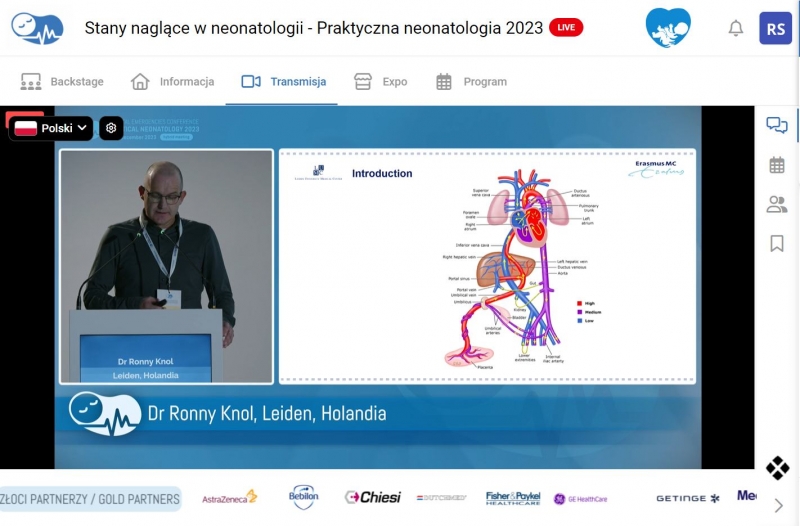
Task: Click the GE HealthCare sponsor logo
Action: [580, 498]
